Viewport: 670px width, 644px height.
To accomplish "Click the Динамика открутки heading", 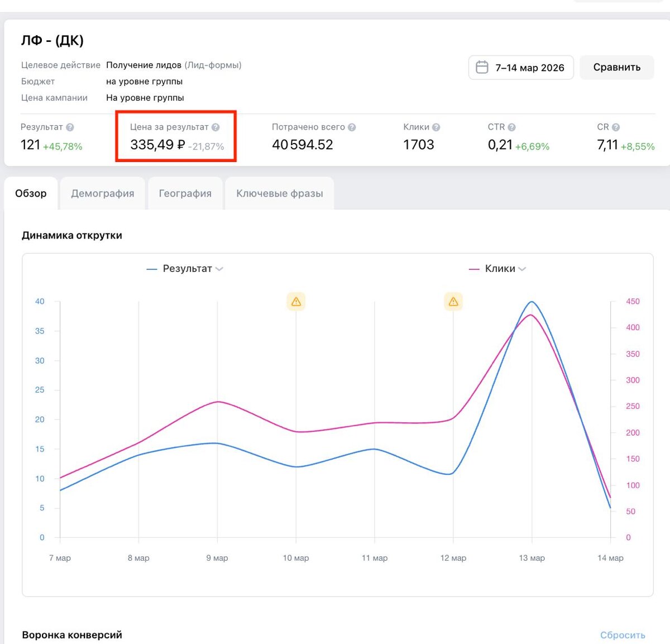I will (x=72, y=235).
